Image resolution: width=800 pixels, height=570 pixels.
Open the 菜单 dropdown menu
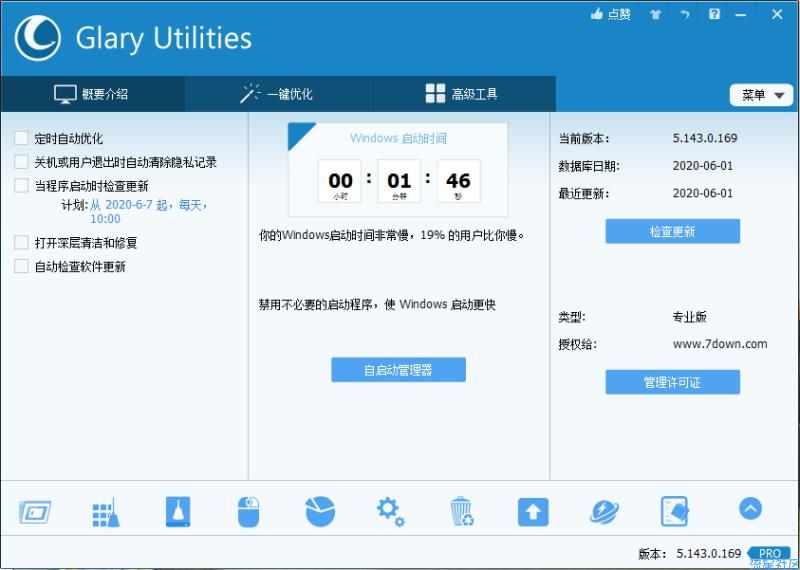tap(761, 95)
